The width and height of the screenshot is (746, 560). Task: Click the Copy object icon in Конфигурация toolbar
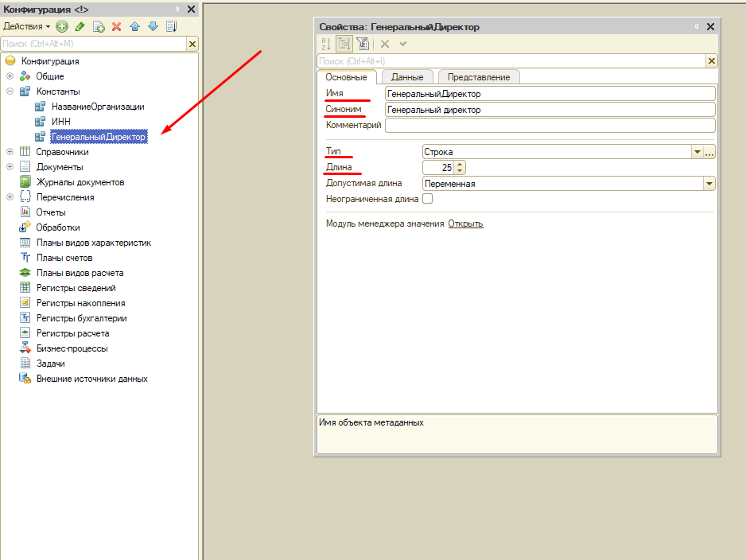99,26
